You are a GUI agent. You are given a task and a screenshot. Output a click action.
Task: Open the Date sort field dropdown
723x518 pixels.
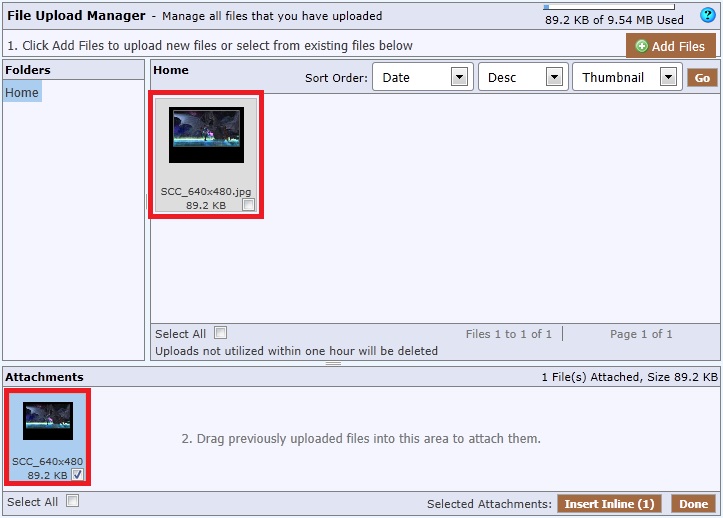pos(460,78)
